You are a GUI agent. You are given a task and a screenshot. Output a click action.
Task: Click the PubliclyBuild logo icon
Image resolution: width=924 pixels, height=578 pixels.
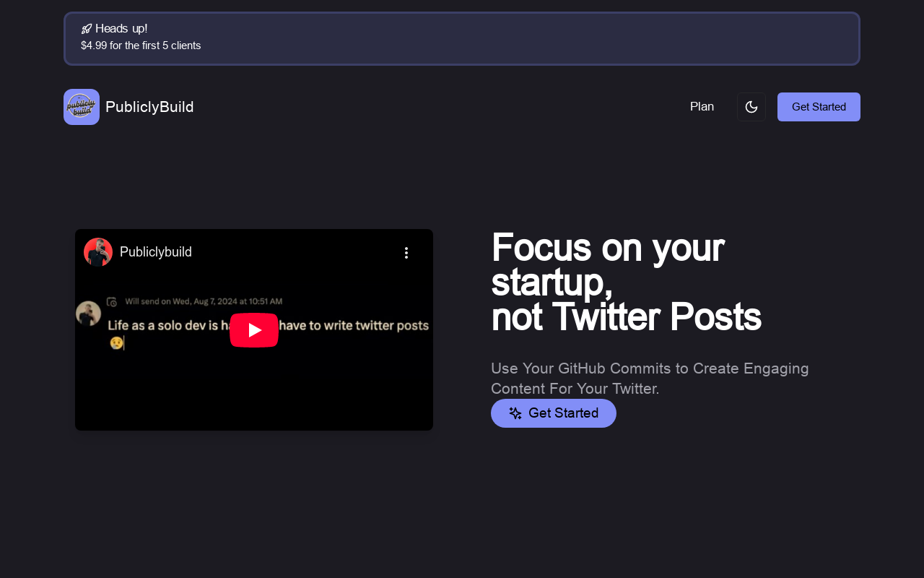coord(82,107)
